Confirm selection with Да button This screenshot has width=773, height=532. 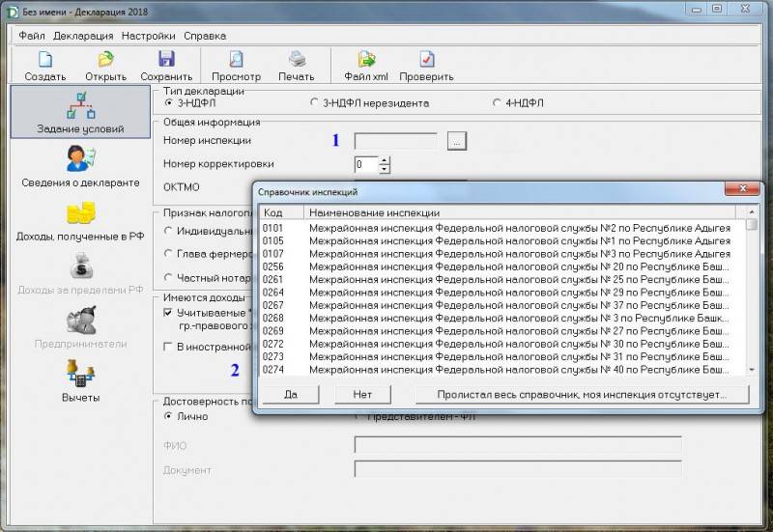pyautogui.click(x=290, y=394)
